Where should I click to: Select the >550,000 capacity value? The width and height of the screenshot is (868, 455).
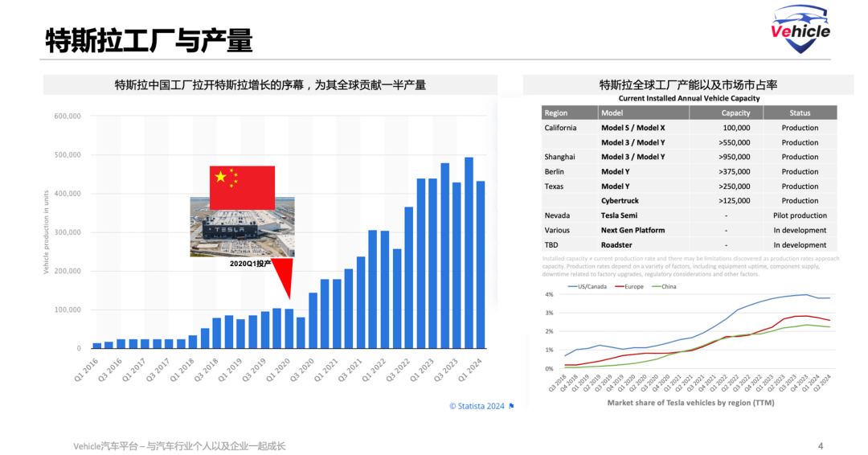[x=734, y=143]
